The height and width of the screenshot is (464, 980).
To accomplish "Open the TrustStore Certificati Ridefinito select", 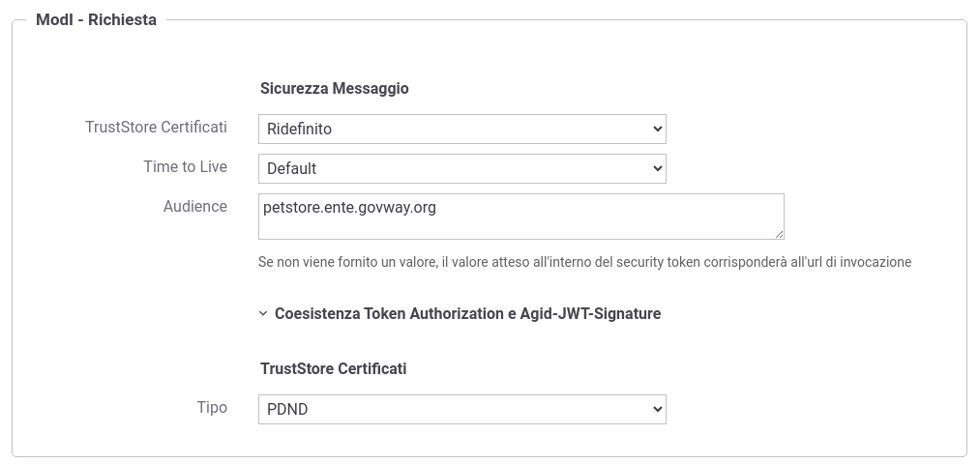I will [461, 129].
